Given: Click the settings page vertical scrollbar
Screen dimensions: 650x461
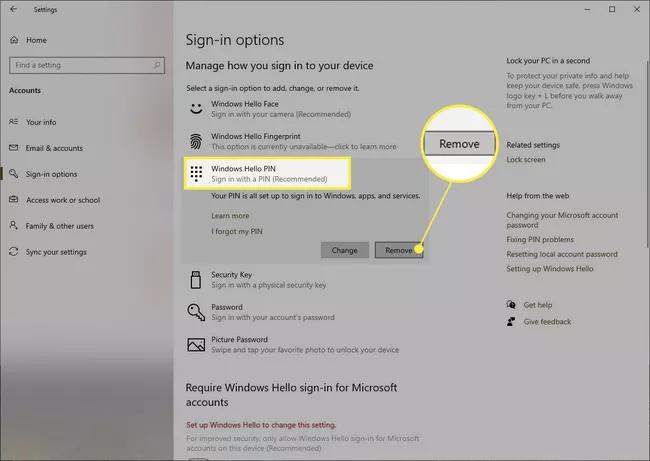Looking at the screenshot, I should click(x=647, y=153).
